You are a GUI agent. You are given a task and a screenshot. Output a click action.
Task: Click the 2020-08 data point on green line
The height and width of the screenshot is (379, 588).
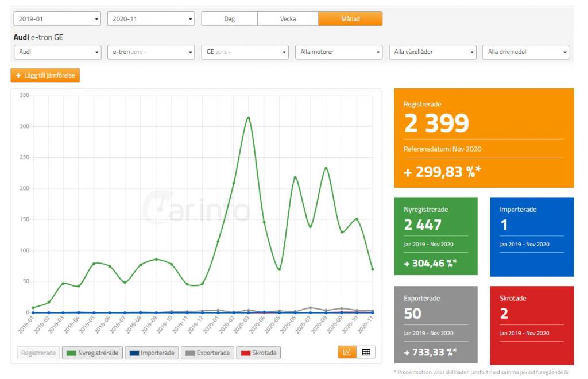(x=326, y=168)
